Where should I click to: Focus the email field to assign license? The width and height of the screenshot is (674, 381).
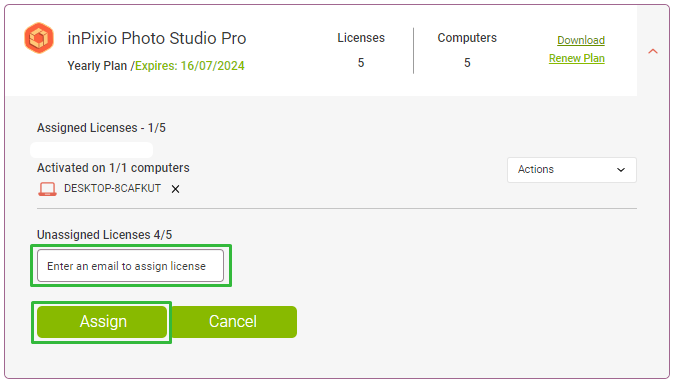[x=130, y=266]
